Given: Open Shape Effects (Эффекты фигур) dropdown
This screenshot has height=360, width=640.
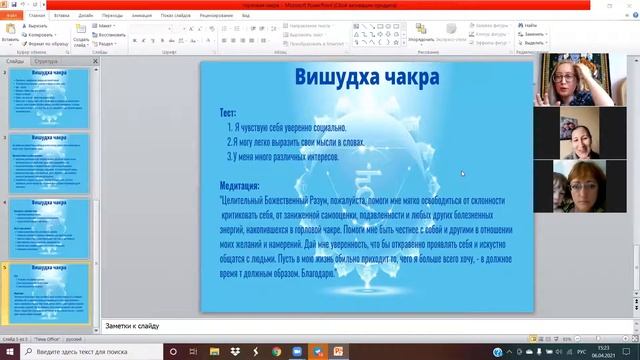Looking at the screenshot, I should click(x=489, y=43).
